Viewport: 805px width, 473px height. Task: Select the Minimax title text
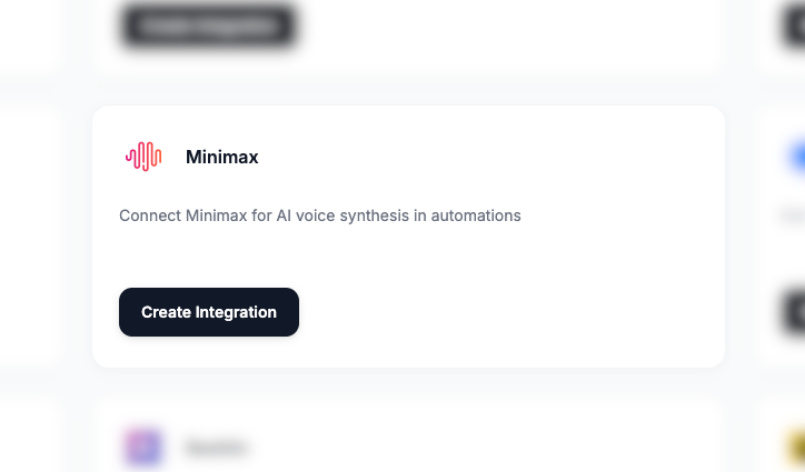[x=222, y=157]
